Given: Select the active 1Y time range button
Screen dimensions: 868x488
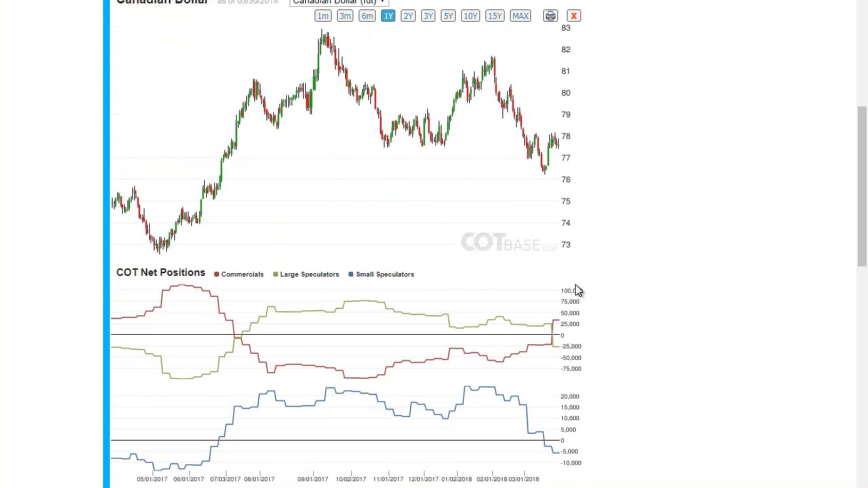Looking at the screenshot, I should 388,16.
